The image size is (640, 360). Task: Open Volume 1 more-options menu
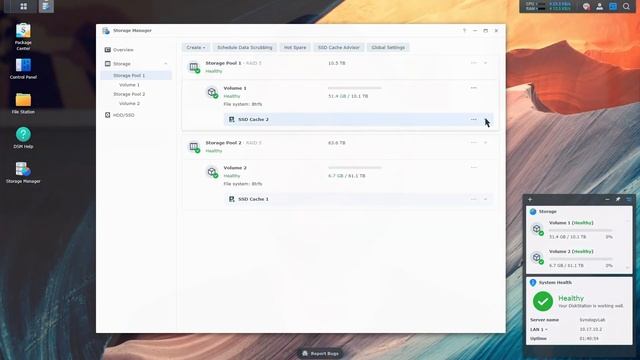pyautogui.click(x=473, y=88)
